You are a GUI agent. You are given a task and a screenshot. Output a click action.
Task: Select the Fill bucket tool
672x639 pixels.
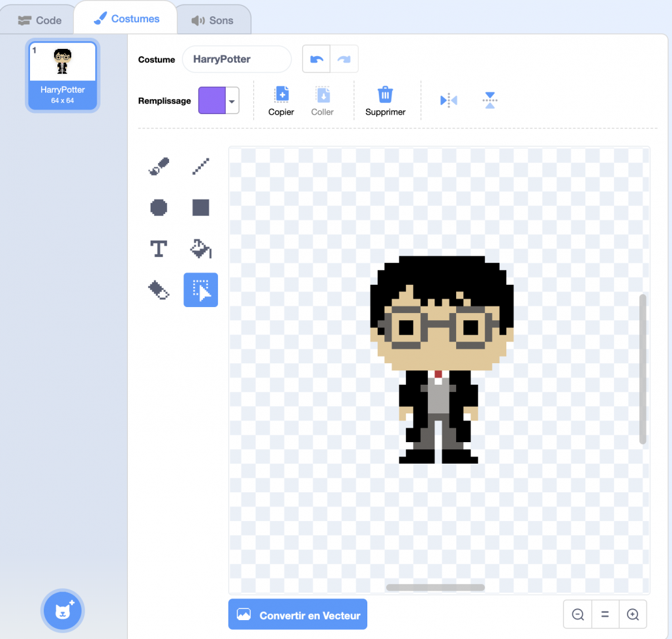(200, 249)
